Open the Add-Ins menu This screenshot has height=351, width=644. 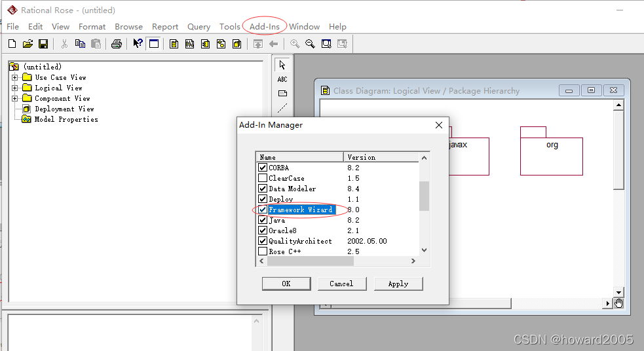[265, 27]
